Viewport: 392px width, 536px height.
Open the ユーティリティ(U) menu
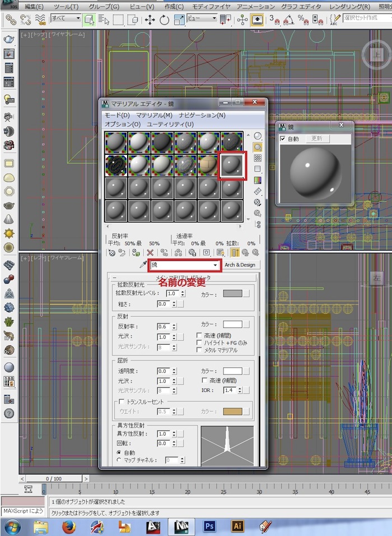(170, 124)
